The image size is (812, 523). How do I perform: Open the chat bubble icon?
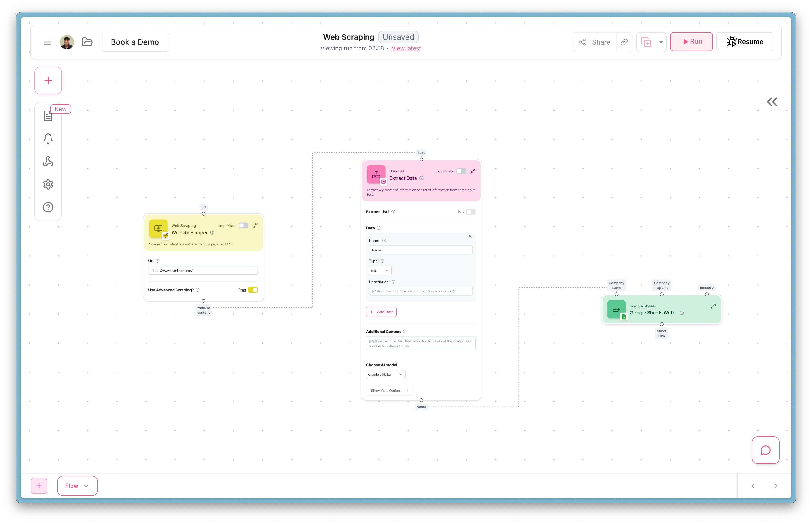765,450
